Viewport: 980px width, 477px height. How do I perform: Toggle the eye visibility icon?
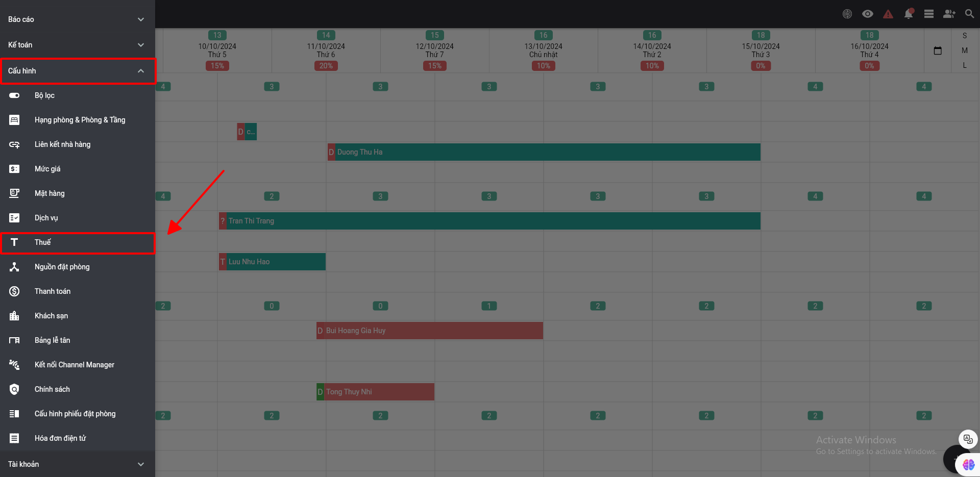[868, 14]
